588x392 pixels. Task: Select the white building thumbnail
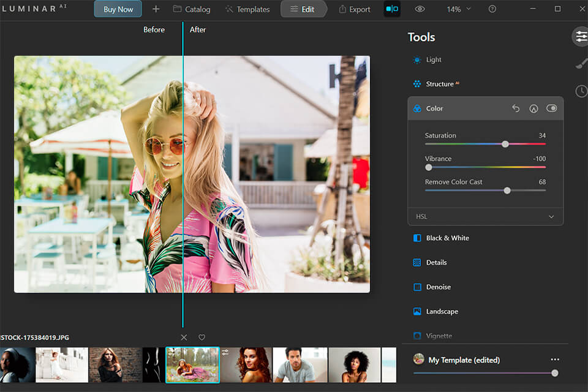click(62, 365)
